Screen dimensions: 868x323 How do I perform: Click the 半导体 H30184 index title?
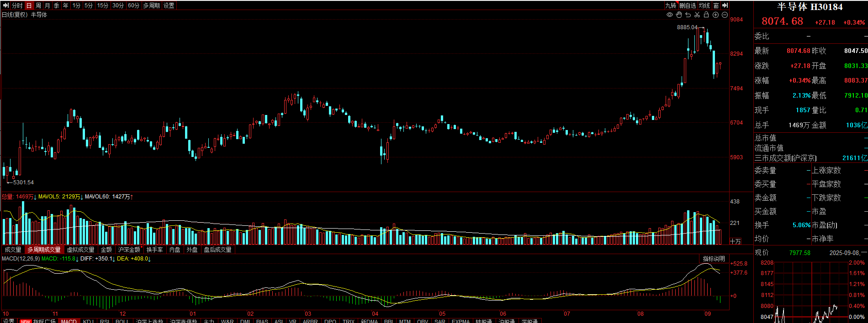(x=810, y=7)
